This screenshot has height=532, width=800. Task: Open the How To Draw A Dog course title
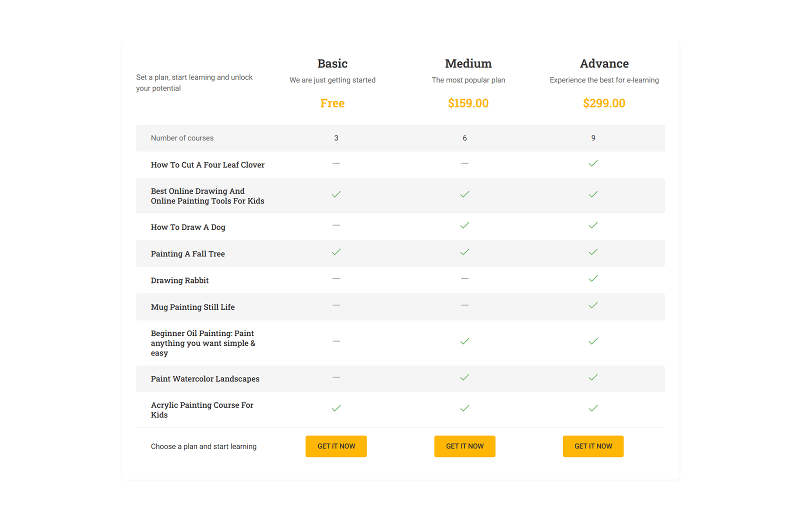click(188, 227)
